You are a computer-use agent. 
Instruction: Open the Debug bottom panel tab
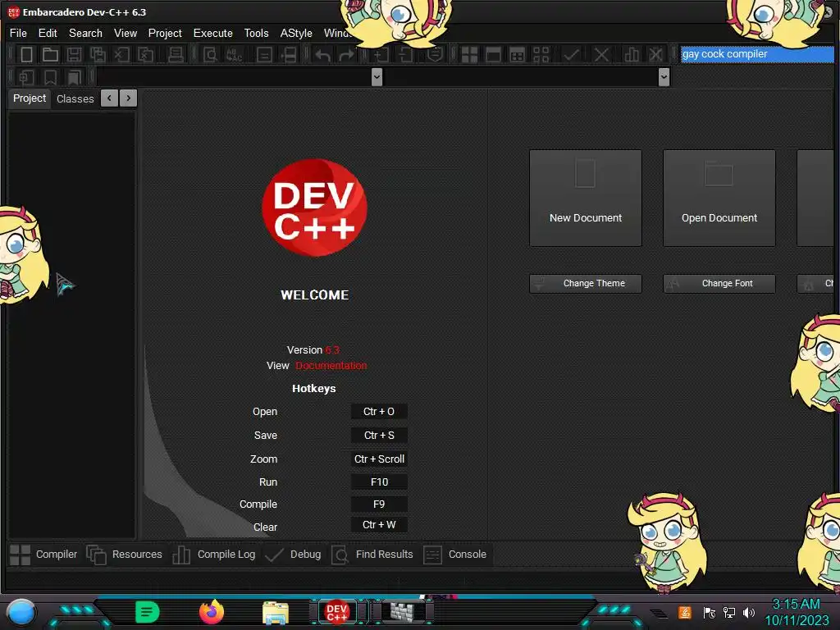(x=293, y=555)
